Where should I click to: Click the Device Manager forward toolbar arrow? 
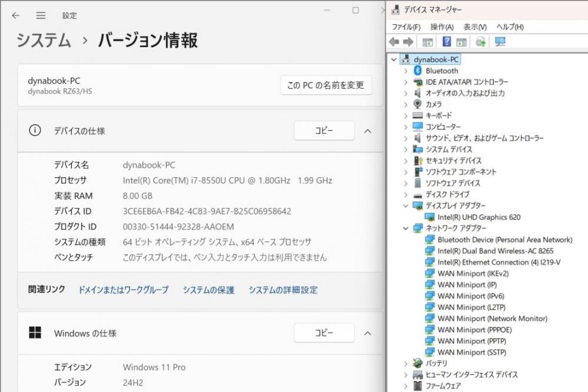(409, 42)
